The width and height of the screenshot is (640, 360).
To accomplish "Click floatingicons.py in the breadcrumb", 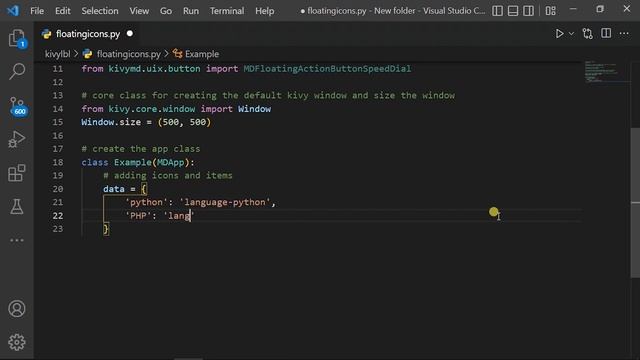I will tap(128, 54).
